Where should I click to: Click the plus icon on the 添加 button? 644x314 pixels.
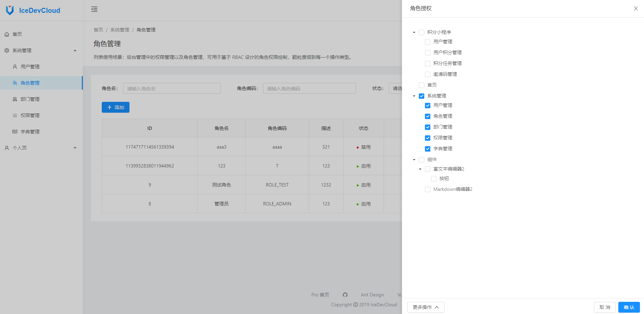[110, 107]
